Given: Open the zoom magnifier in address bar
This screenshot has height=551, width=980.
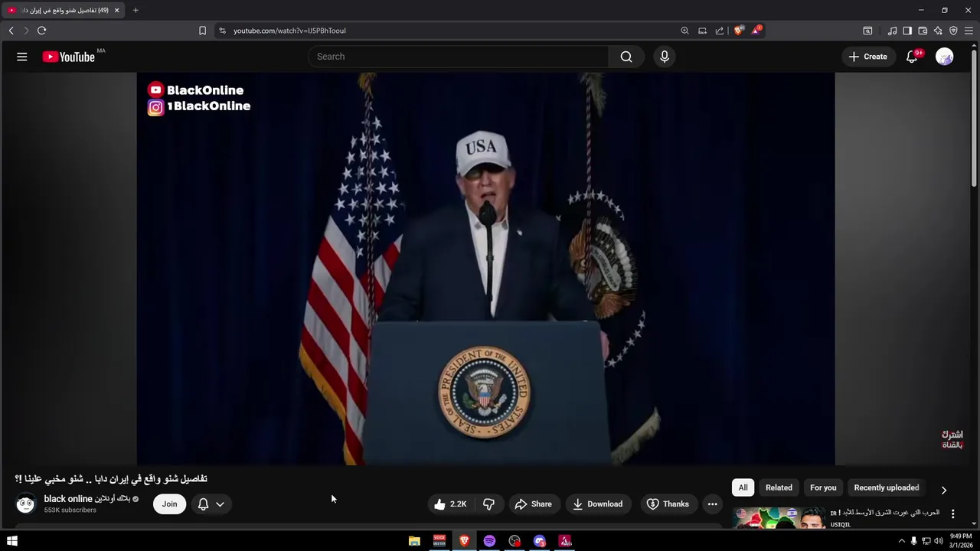Looking at the screenshot, I should [x=684, y=31].
